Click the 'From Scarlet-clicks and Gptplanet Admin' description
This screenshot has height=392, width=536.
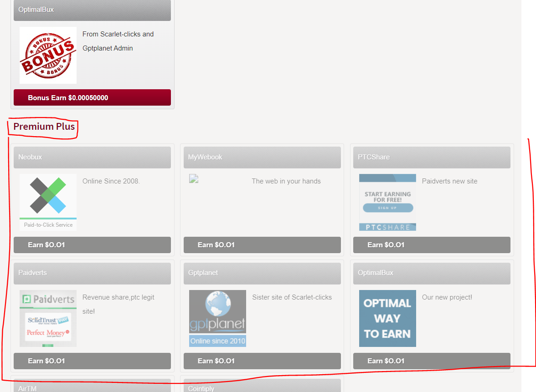click(118, 41)
